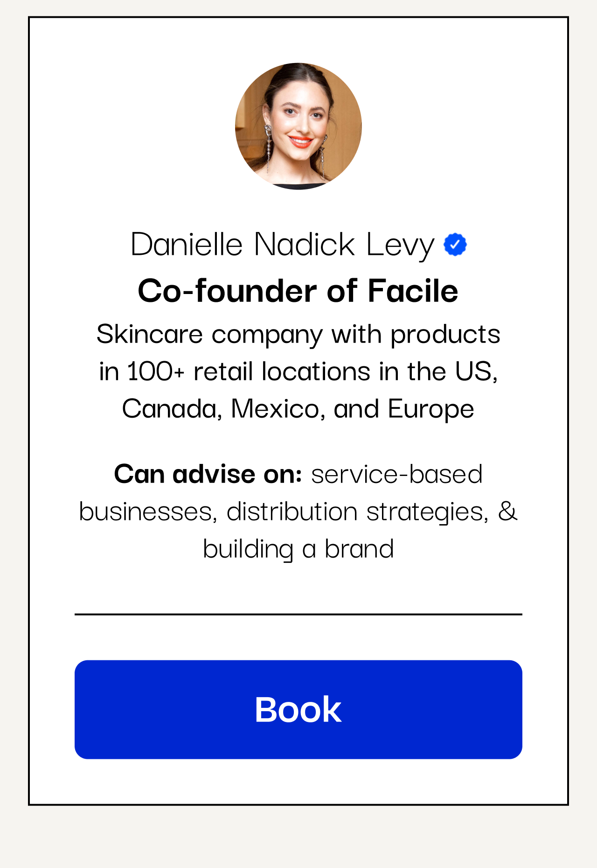Screen dimensions: 597x868
Task: Click the "building a brand" line
Action: click(x=298, y=549)
